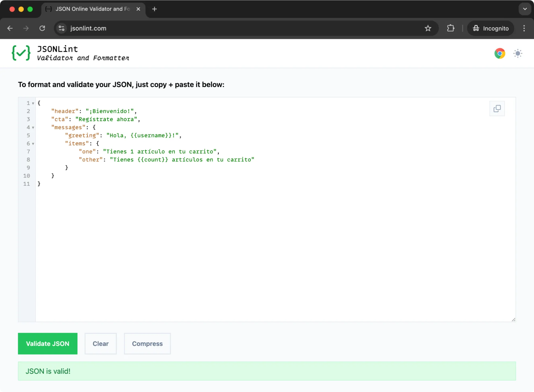Go back using the navigation arrow
Screen dimensions: 534x392
10,28
